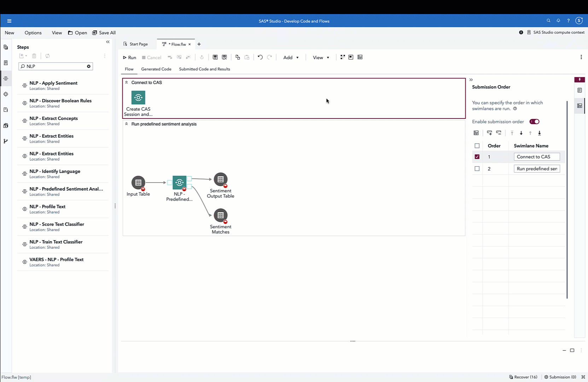
Task: Select the NLP Predefined Sentiment node
Action: tap(180, 183)
